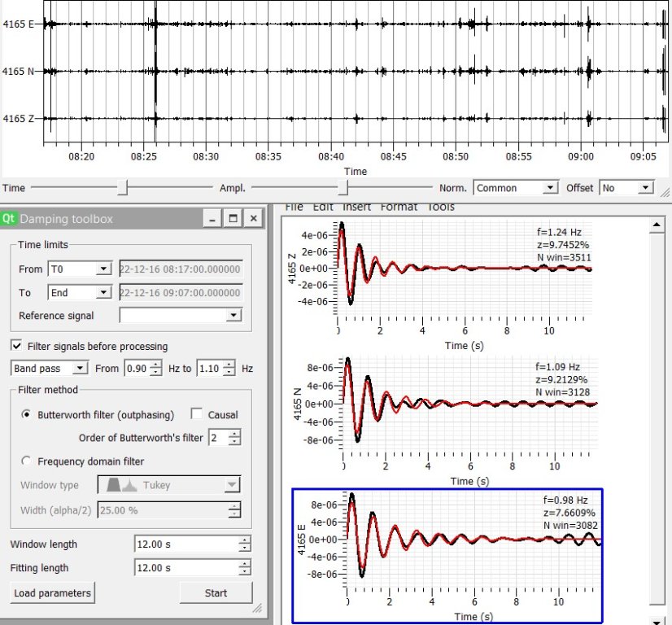Maximize the Damping toolbox window
The image size is (672, 625).
pos(233,219)
